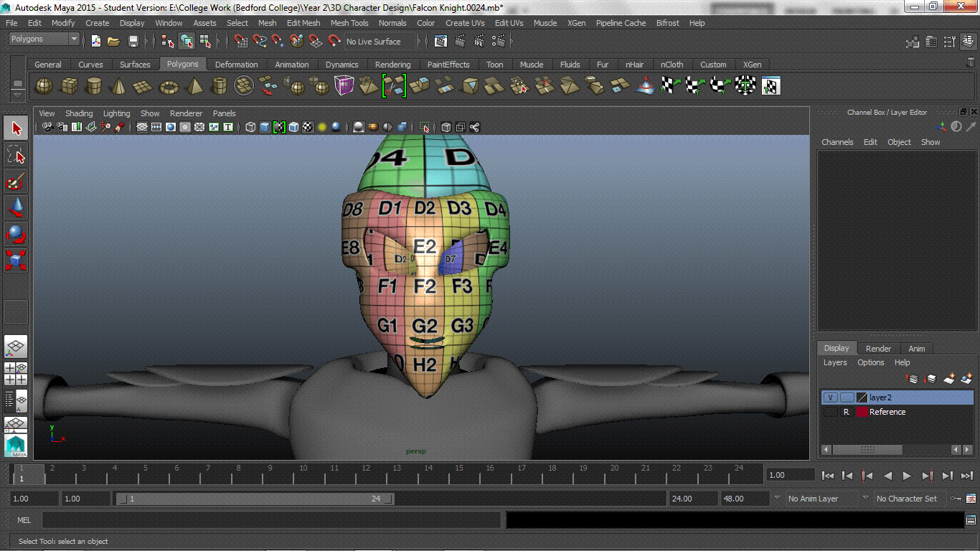Go to start of playback range
980x551 pixels.
[x=828, y=476]
